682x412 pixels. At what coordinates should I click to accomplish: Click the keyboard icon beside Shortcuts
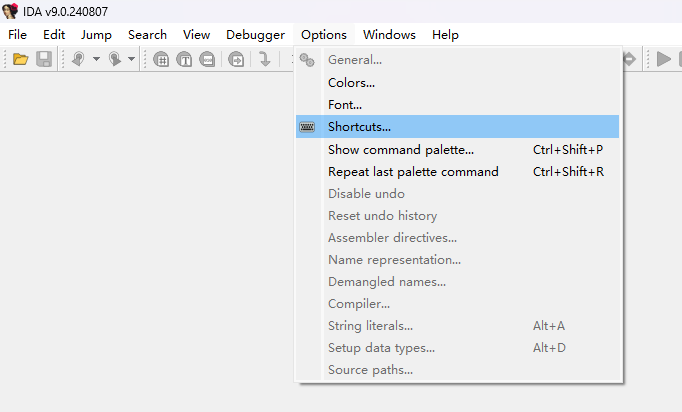click(x=307, y=127)
